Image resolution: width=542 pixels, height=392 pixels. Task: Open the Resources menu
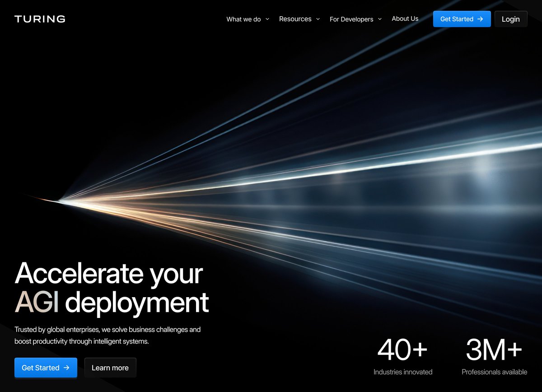[295, 19]
